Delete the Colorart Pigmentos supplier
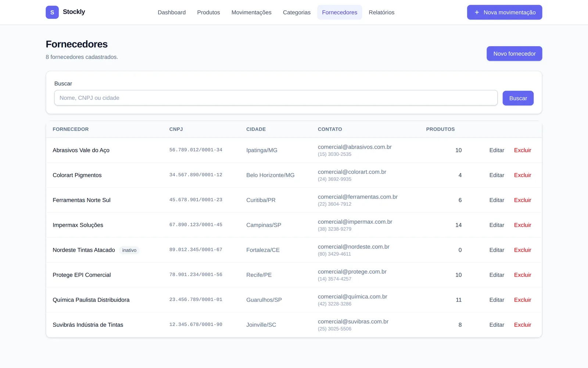 tap(522, 175)
